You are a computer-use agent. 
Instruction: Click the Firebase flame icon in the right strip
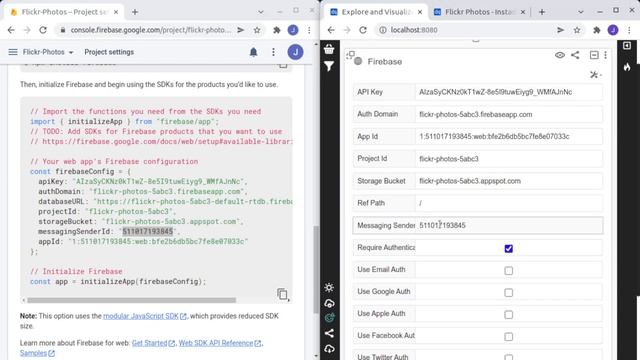(x=627, y=66)
